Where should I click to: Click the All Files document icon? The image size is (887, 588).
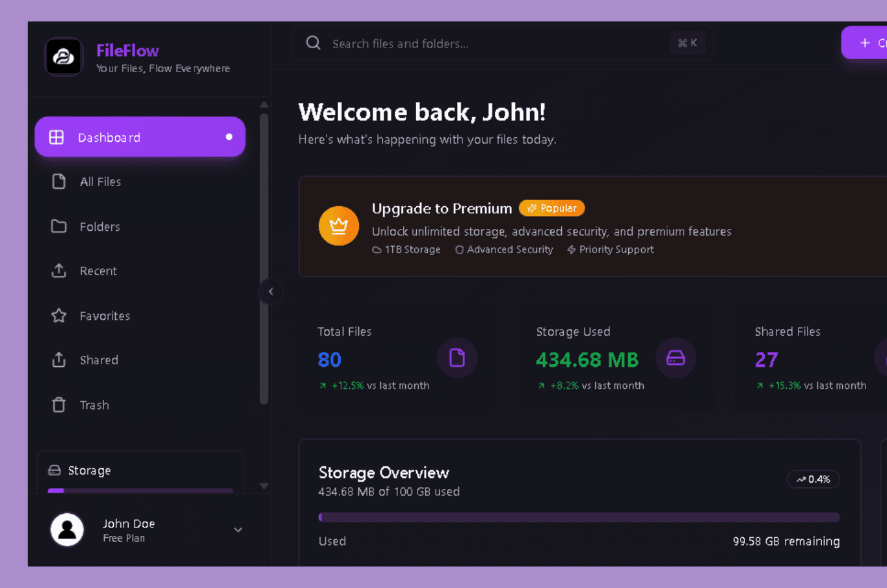pyautogui.click(x=59, y=181)
